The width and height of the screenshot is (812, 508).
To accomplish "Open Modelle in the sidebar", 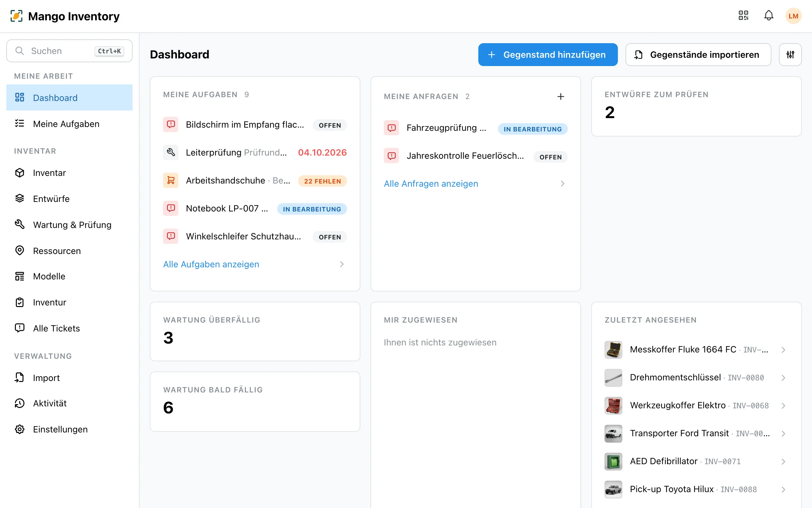I will [69, 276].
